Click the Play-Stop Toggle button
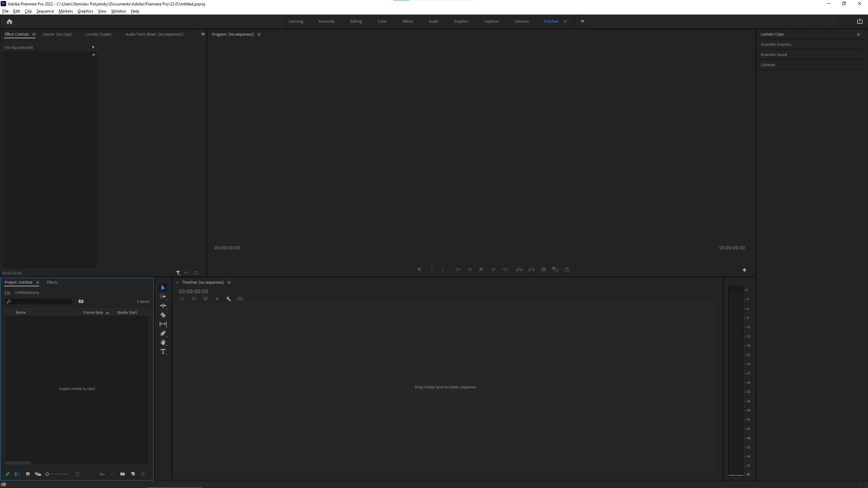Screen dimensions: 868x488 click(481, 269)
